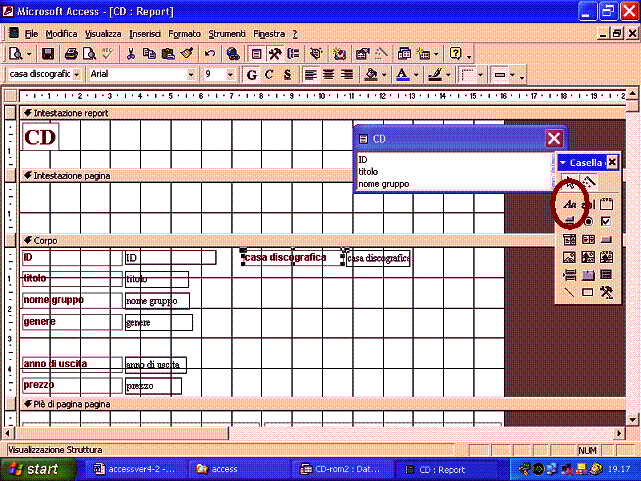Click the Undo arrow icon

[x=210, y=54]
